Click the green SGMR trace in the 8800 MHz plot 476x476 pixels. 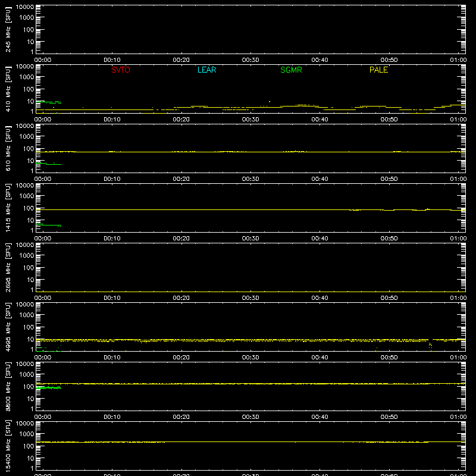49,388
